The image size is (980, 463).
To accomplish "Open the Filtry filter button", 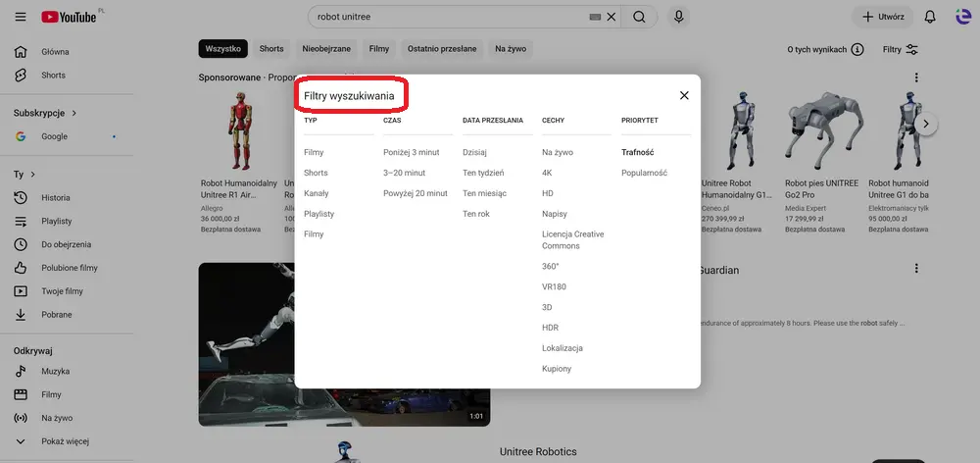I will (x=901, y=49).
